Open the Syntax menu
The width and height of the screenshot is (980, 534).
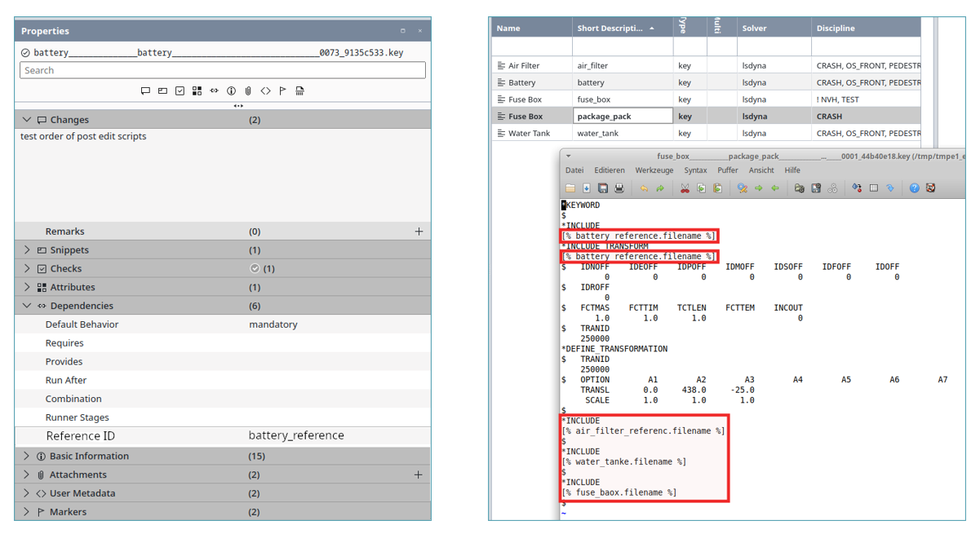(695, 170)
